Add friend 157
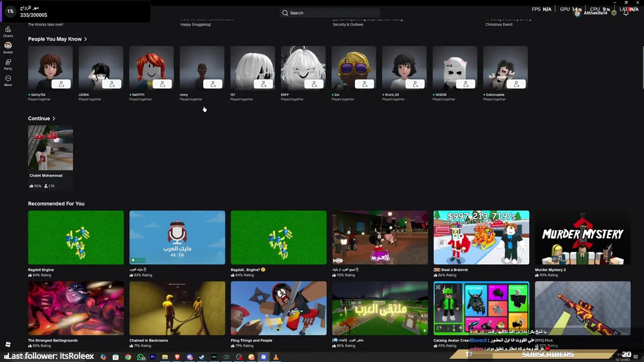 (264, 84)
